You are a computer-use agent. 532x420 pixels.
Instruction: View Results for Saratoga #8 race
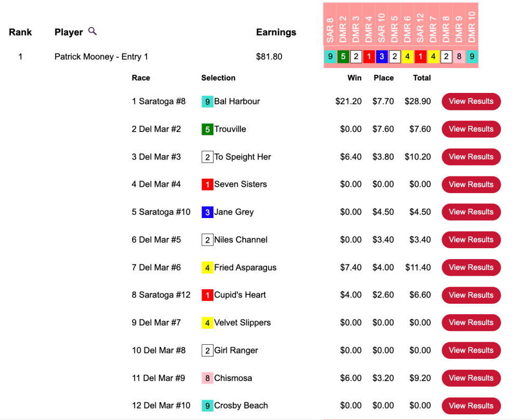click(x=471, y=102)
